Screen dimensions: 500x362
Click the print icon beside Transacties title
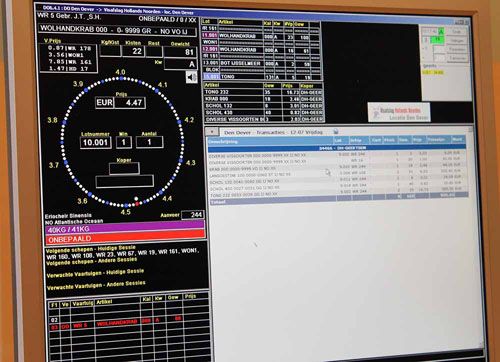coord(336,131)
